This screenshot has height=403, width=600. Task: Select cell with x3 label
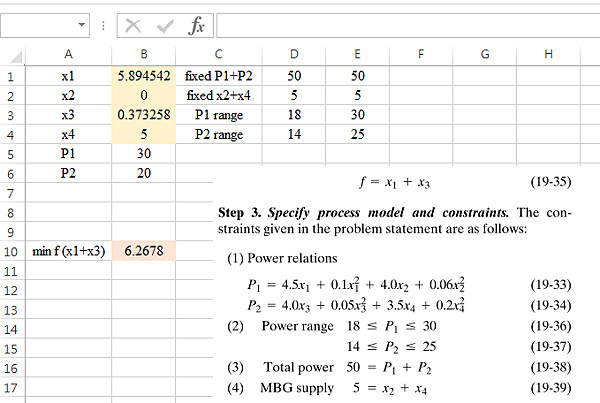coord(68,115)
